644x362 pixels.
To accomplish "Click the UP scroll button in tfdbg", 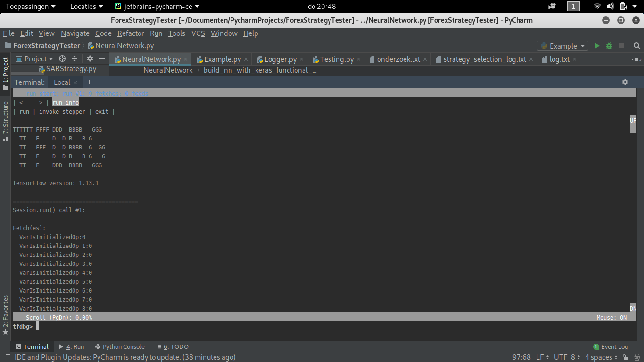I will click(x=633, y=121).
